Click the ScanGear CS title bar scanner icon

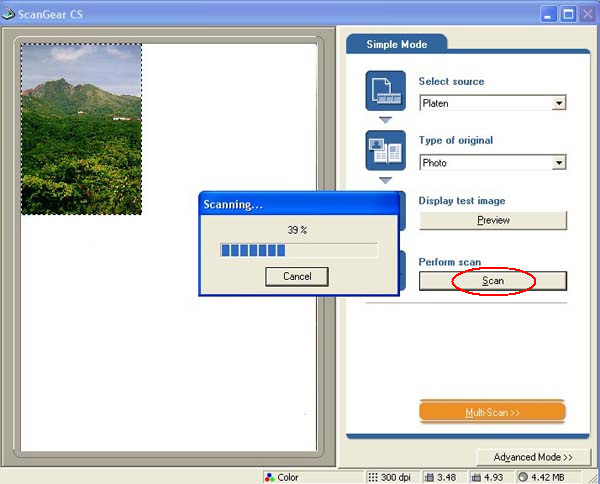(8, 14)
